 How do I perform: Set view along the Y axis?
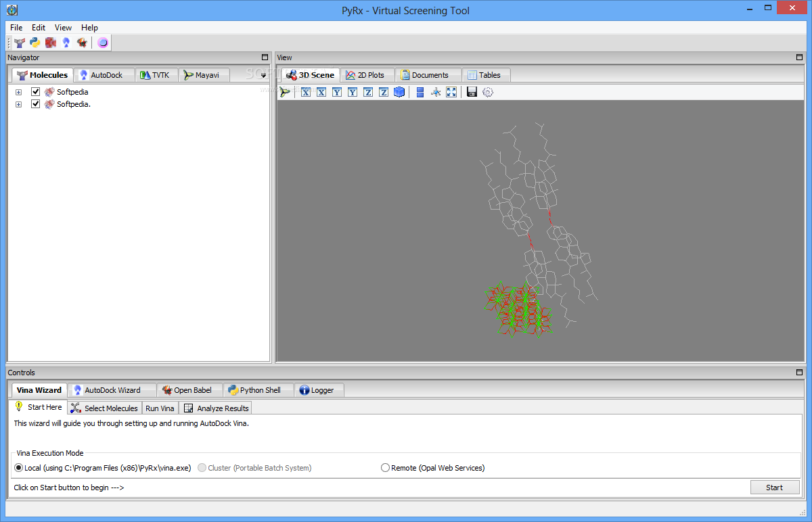pyautogui.click(x=336, y=92)
